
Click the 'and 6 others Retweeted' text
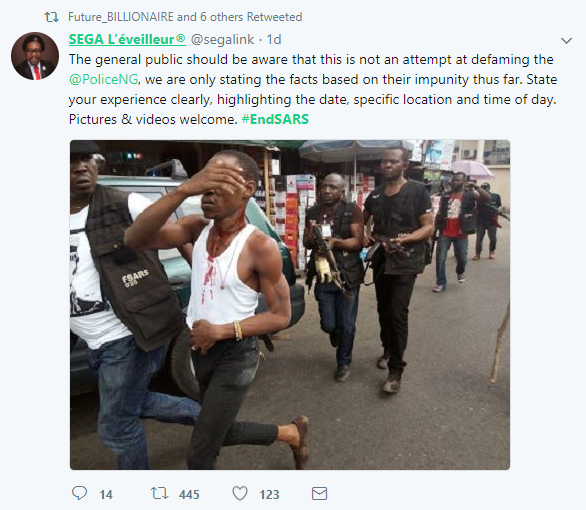point(240,17)
